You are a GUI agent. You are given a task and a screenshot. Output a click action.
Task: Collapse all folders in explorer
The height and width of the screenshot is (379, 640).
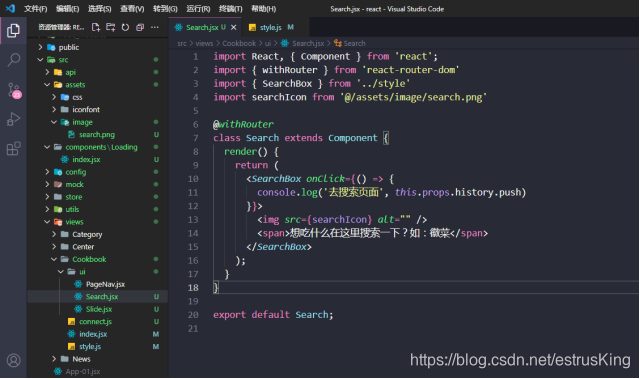140,27
